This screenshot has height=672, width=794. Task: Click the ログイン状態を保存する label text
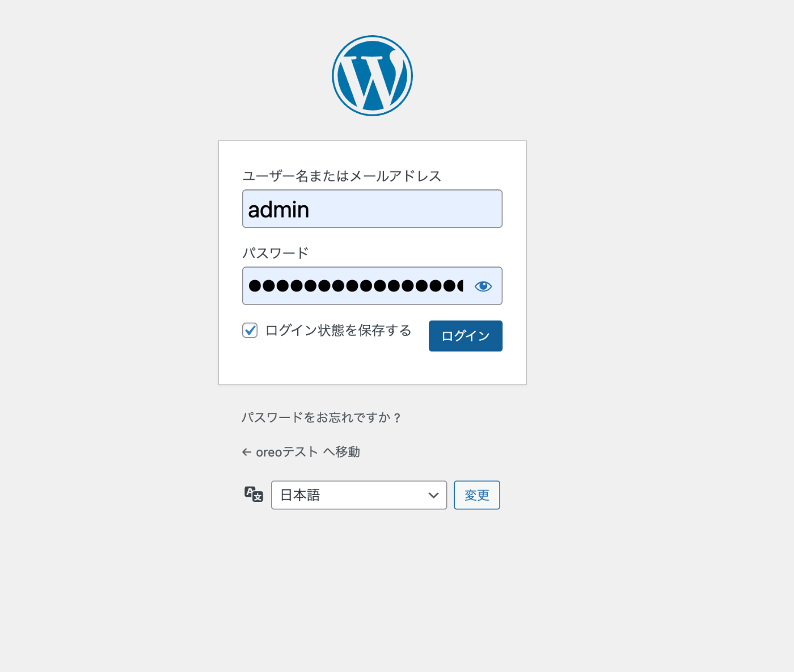tap(339, 330)
